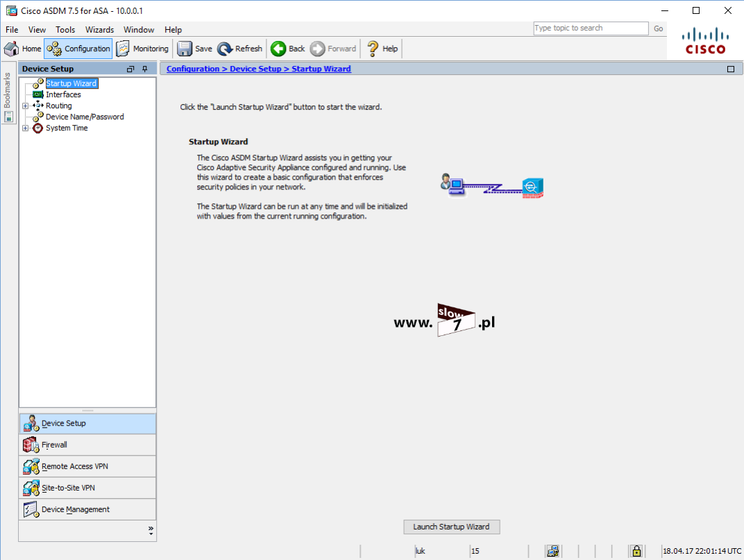Open the Tools menu
Viewport: 744px width, 560px height.
point(65,29)
